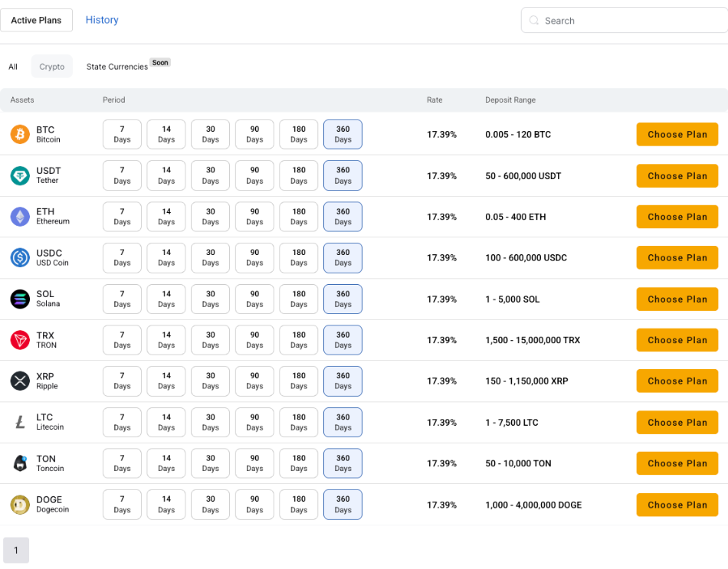The height and width of the screenshot is (569, 728).
Task: Click the 150 - 1,150,000 XRP deposit range
Action: [526, 381]
